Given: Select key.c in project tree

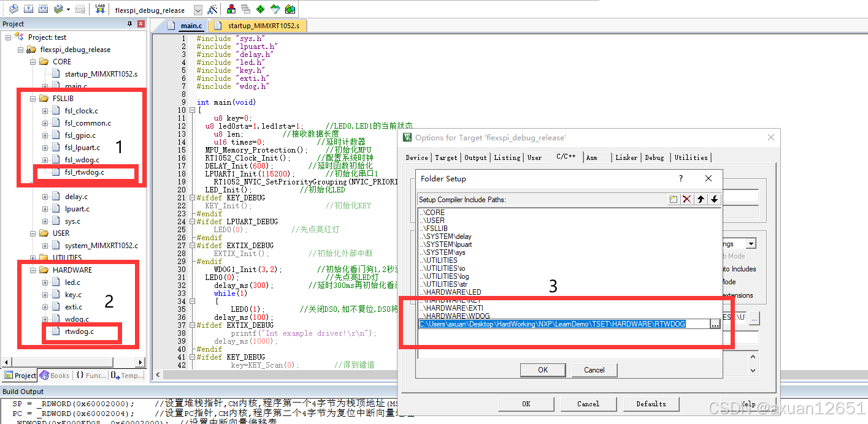Looking at the screenshot, I should click(73, 295).
